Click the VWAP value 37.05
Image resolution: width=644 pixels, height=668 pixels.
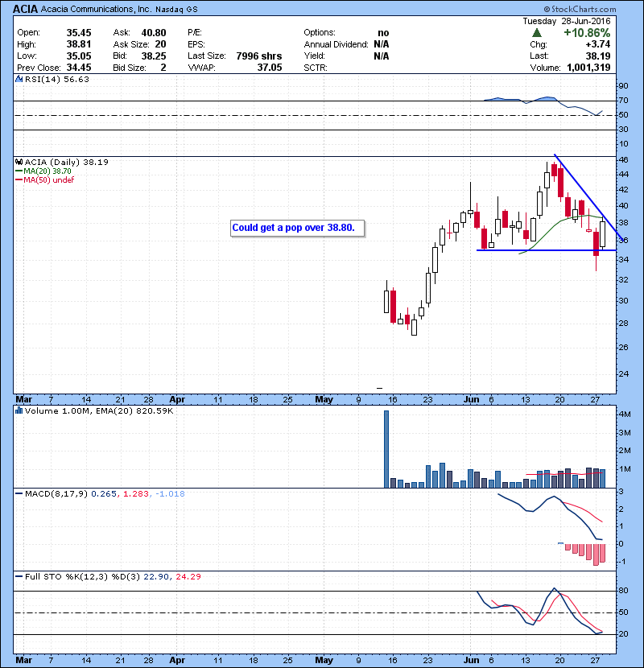point(270,68)
